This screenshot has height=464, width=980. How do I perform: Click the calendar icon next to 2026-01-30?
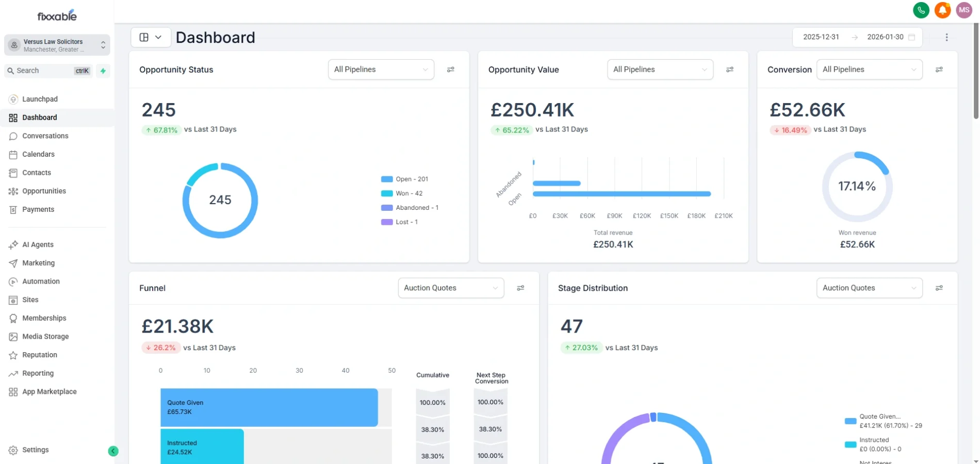(x=912, y=37)
